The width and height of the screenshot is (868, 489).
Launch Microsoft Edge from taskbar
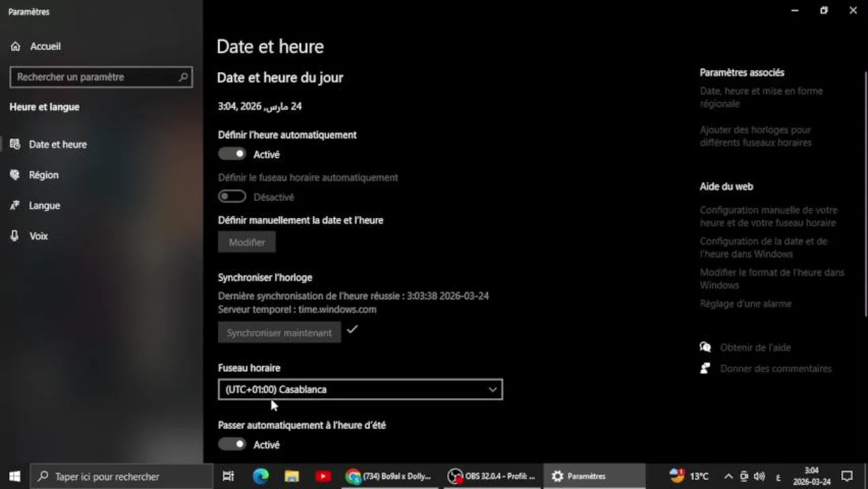pos(261,476)
